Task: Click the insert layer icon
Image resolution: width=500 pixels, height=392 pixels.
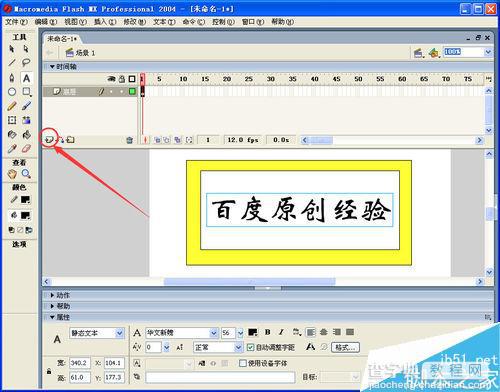Action: click(49, 140)
